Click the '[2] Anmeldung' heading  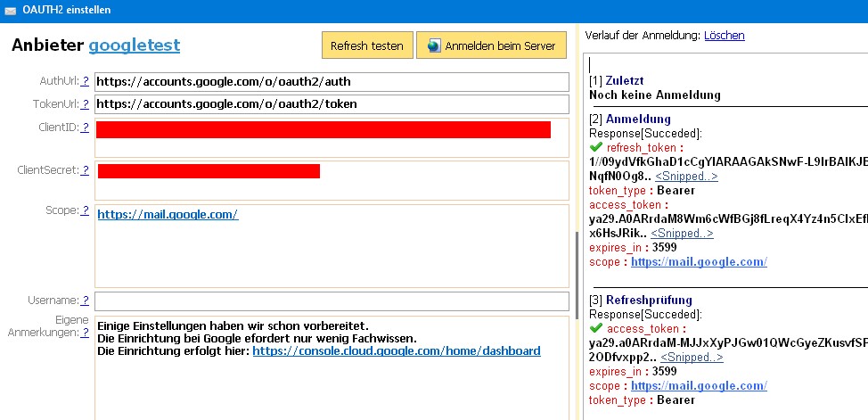(630, 119)
